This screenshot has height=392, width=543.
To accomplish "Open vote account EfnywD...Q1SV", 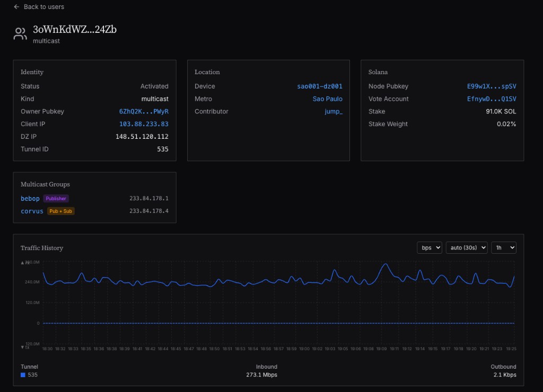I will 492,99.
